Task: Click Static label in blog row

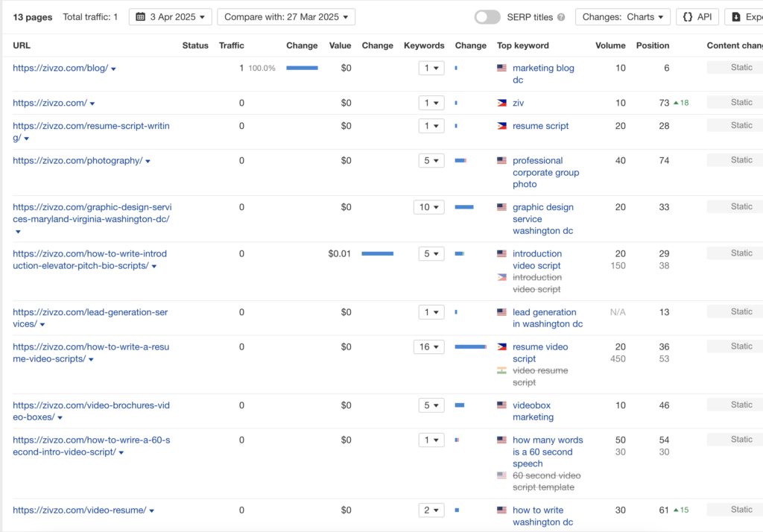Action: (741, 68)
